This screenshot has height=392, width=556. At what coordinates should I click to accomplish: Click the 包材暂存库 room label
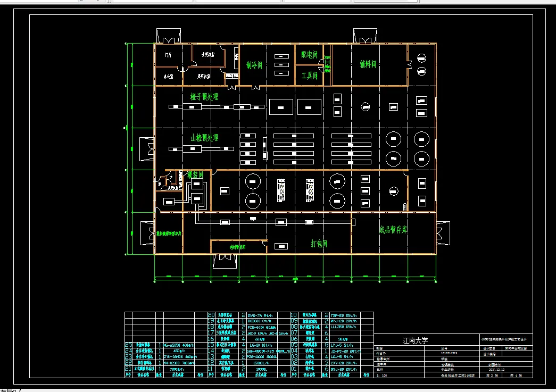(238, 247)
